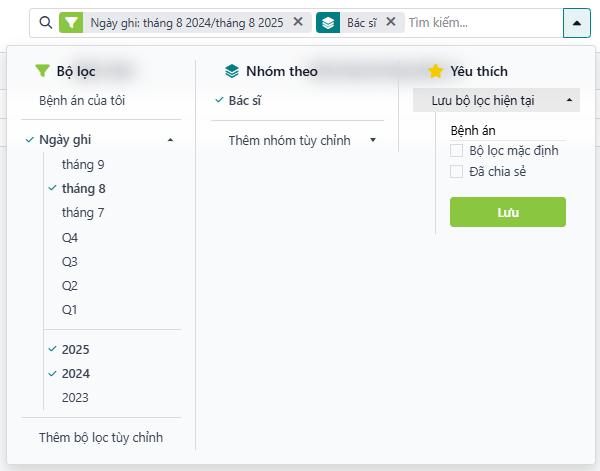The height and width of the screenshot is (471, 600).
Task: Click into the Tìm kiếm search field
Action: [480, 22]
